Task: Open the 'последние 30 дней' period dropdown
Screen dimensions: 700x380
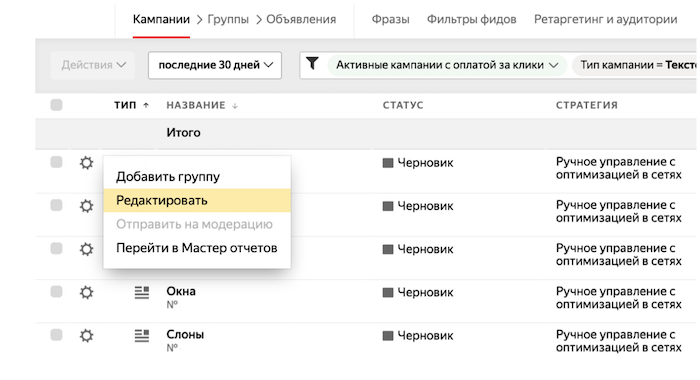Action: (x=215, y=65)
